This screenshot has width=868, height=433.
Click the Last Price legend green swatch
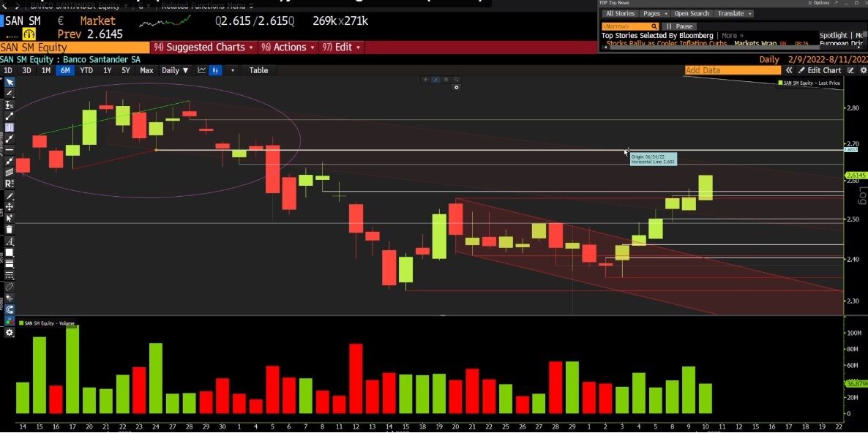[x=780, y=83]
